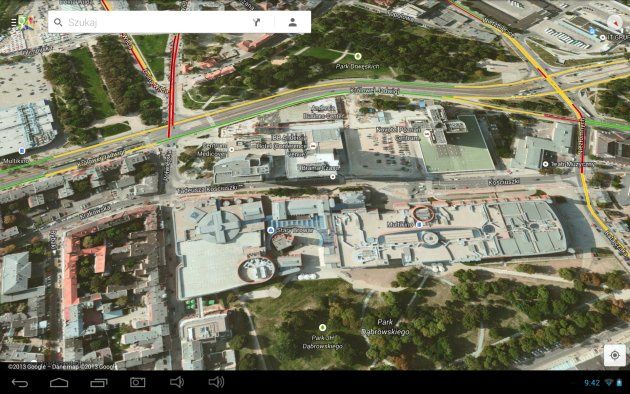Tap the large Park Dąbrowskiego label
The width and height of the screenshot is (630, 394).
click(x=385, y=327)
